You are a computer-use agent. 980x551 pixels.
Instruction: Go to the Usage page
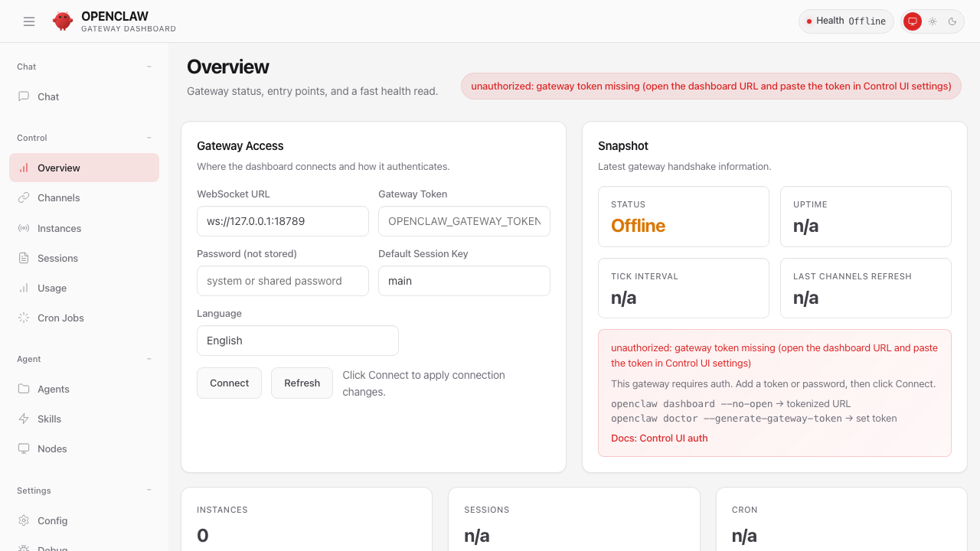click(x=52, y=288)
